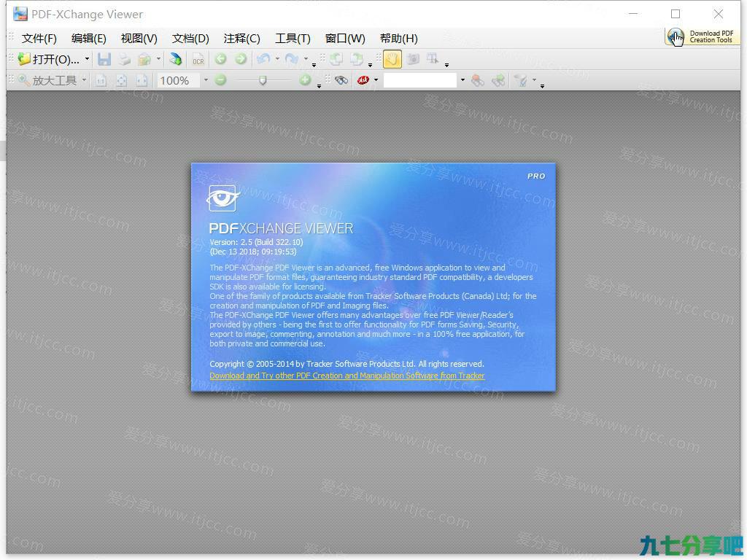The image size is (747, 560).
Task: Select the Snapshot camera tool
Action: coord(413,59)
